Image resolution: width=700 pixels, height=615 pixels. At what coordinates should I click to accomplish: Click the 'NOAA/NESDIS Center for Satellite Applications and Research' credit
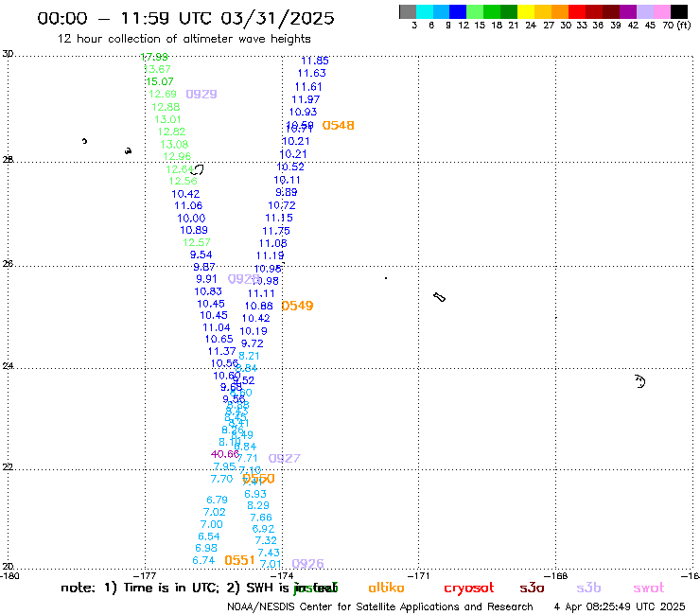point(380,607)
